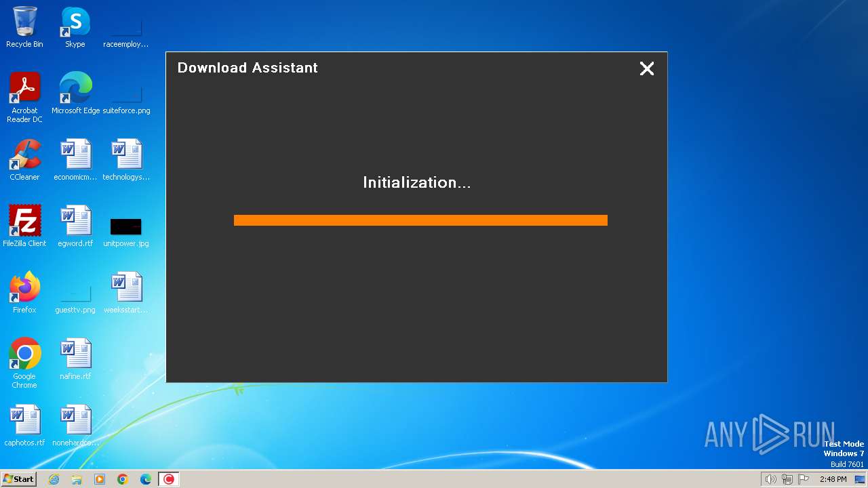Open Internet Explorer from the taskbar
Image resolution: width=868 pixels, height=488 pixels.
54,479
